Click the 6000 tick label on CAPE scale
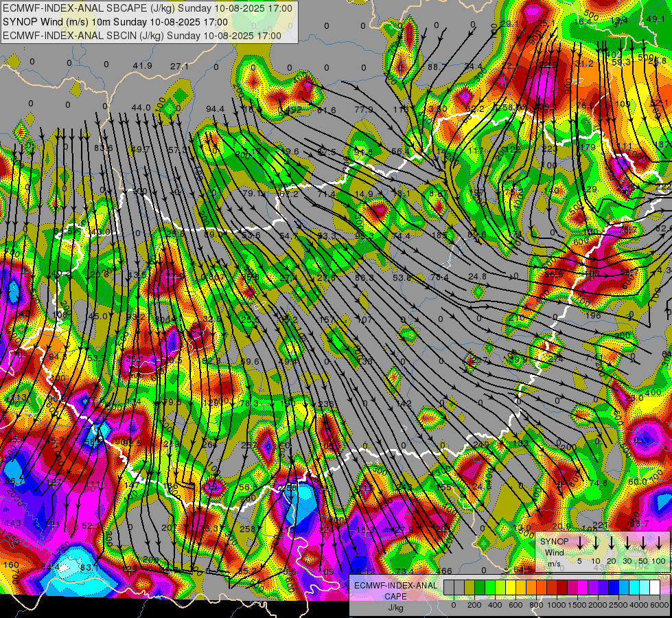 660,605
